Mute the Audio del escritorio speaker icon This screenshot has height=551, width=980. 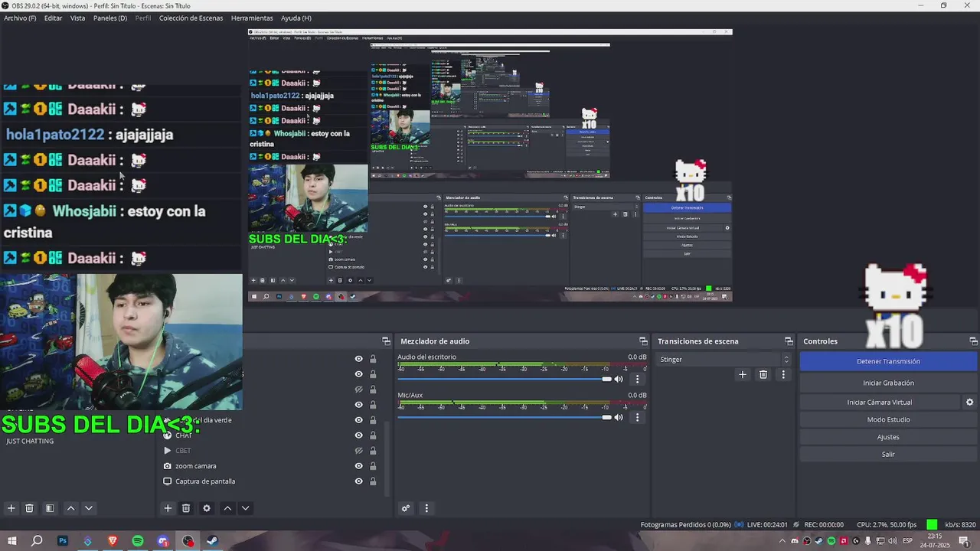(619, 379)
